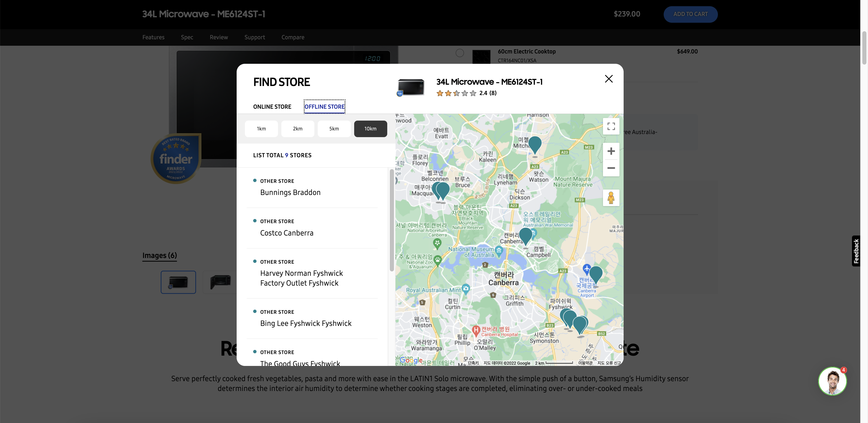Open map terms of use link
This screenshot has height=423, width=868.
[x=585, y=363]
